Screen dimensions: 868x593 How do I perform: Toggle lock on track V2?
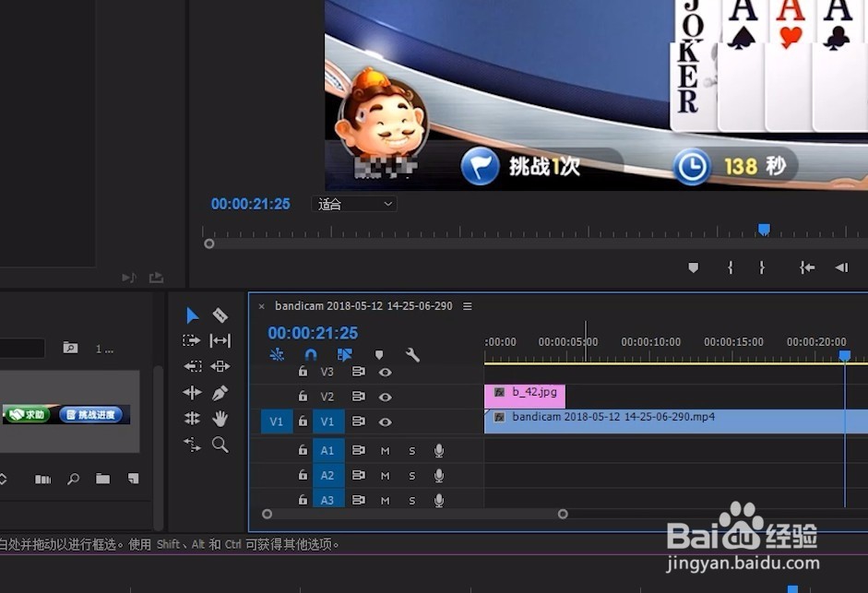pyautogui.click(x=303, y=397)
